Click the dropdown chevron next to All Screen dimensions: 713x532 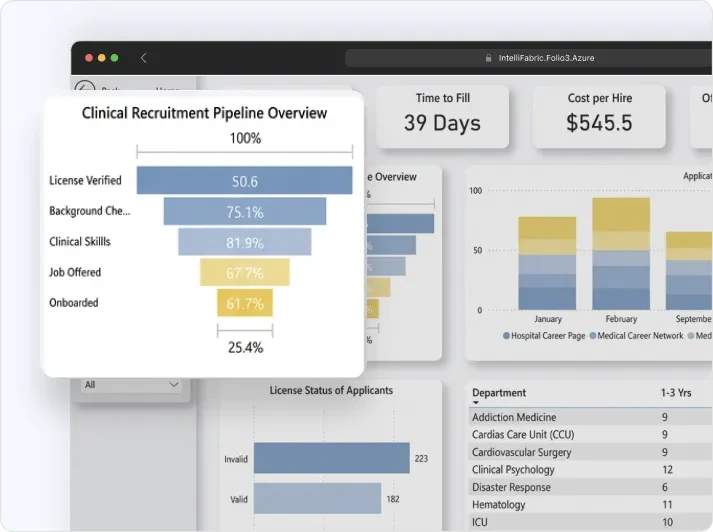click(x=173, y=385)
